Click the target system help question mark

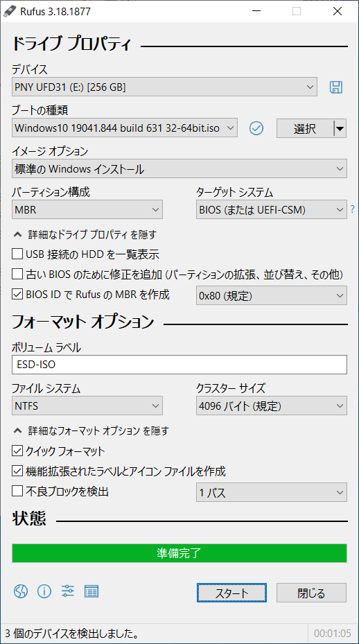pos(352,210)
